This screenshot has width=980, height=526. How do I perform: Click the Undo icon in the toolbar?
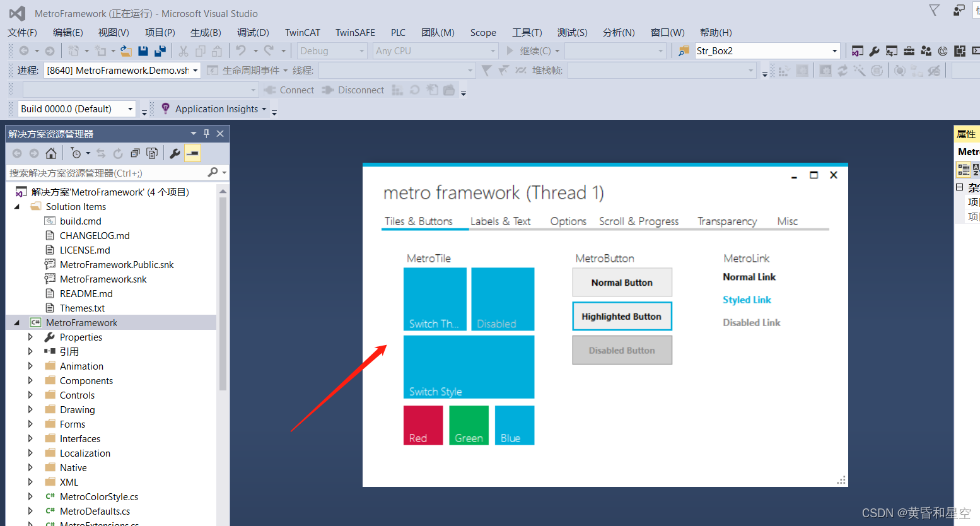point(242,51)
